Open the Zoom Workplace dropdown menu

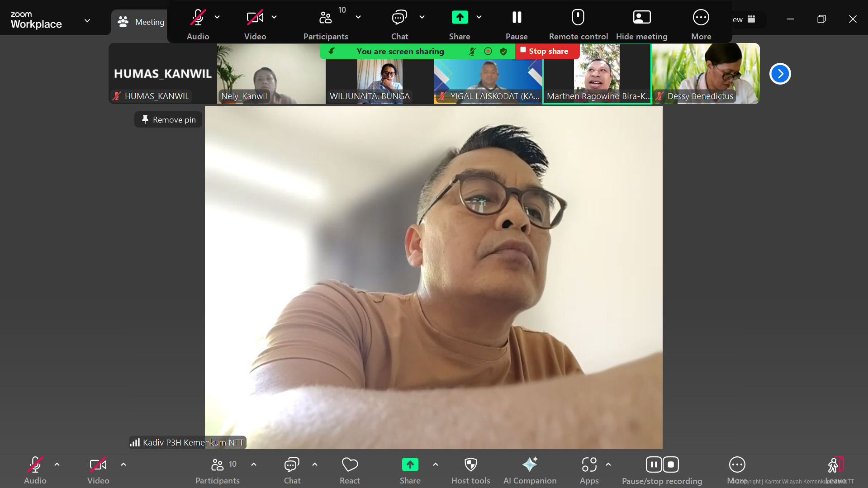coord(87,20)
